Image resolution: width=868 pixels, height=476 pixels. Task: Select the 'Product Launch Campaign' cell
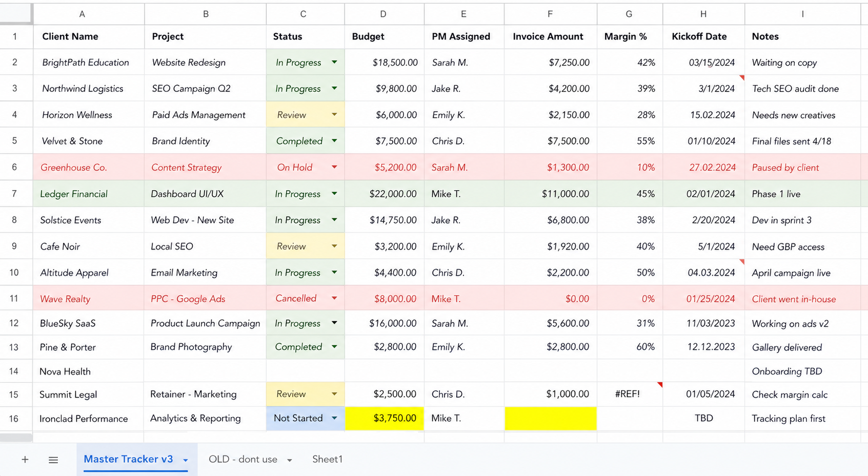coord(205,323)
